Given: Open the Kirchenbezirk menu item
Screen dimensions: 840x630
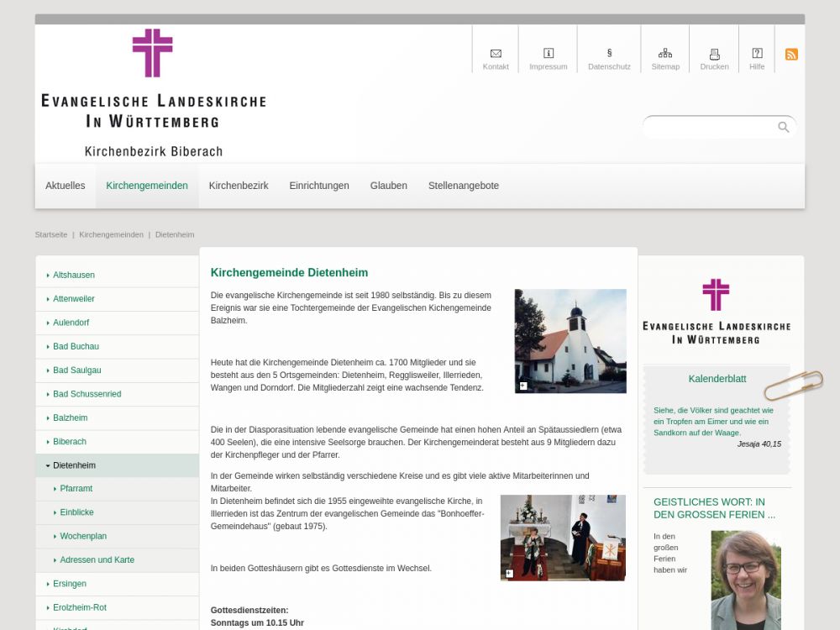Looking at the screenshot, I should [239, 186].
